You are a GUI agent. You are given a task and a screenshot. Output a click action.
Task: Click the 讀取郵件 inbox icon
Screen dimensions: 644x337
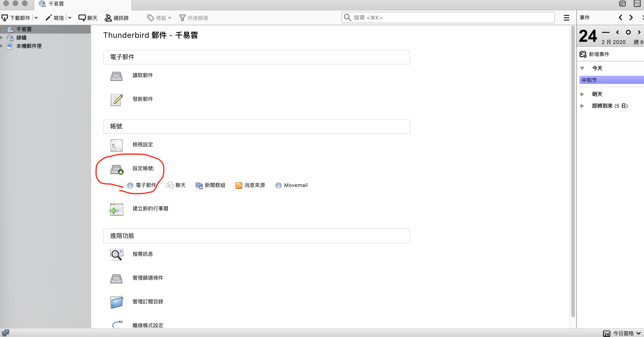coord(116,76)
